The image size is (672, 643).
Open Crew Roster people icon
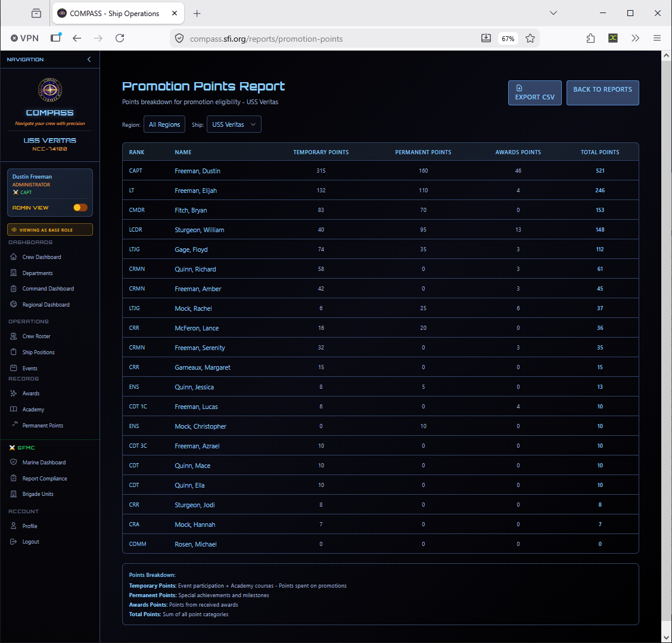pos(14,336)
